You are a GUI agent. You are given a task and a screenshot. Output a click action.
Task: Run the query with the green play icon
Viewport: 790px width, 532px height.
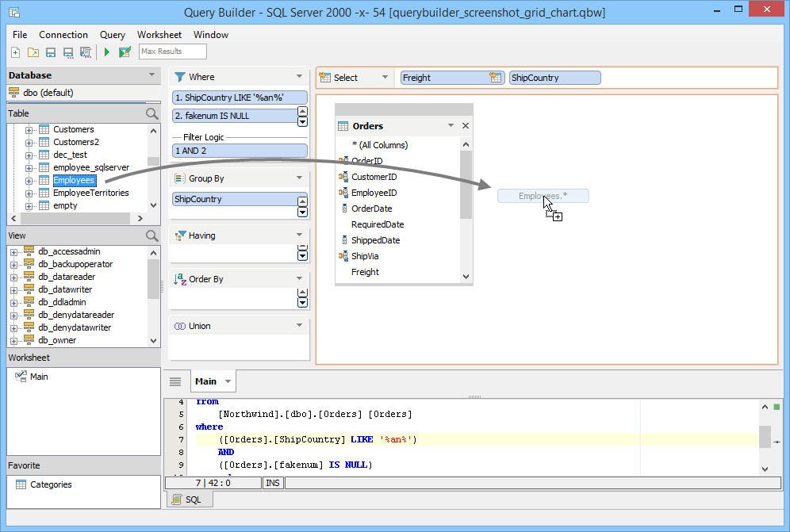107,52
